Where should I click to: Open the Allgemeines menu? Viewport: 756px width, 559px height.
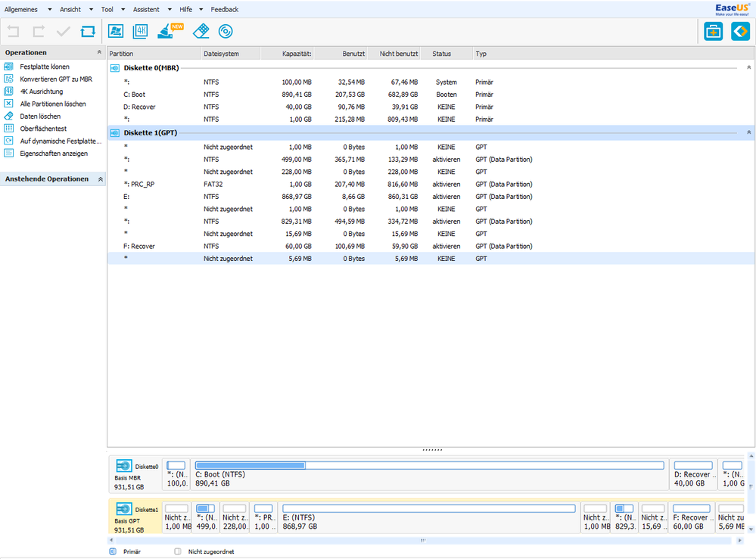point(21,9)
